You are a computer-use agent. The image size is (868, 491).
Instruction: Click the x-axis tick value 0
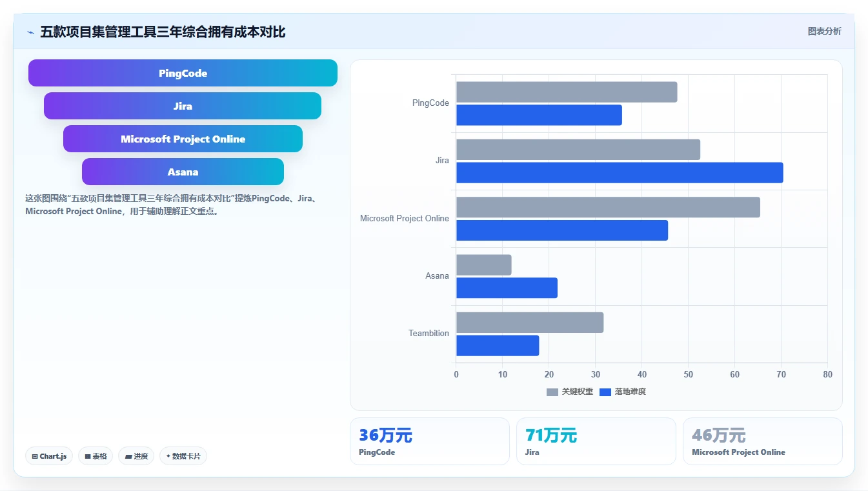click(x=456, y=374)
